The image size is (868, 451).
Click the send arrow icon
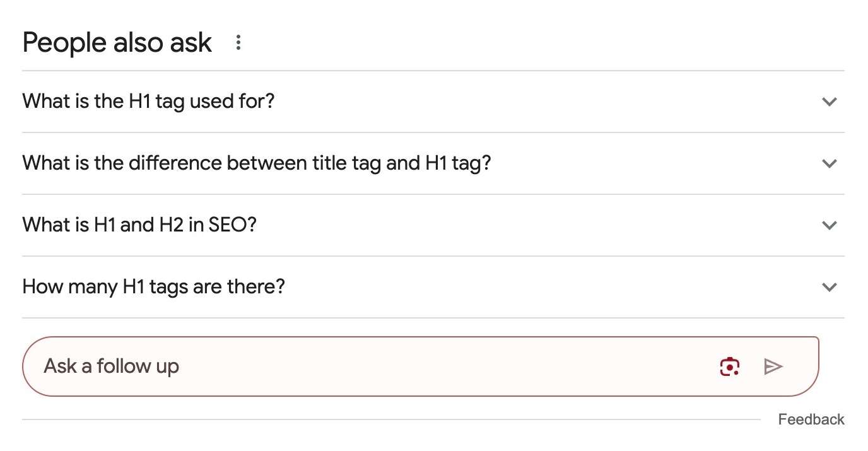click(x=773, y=366)
